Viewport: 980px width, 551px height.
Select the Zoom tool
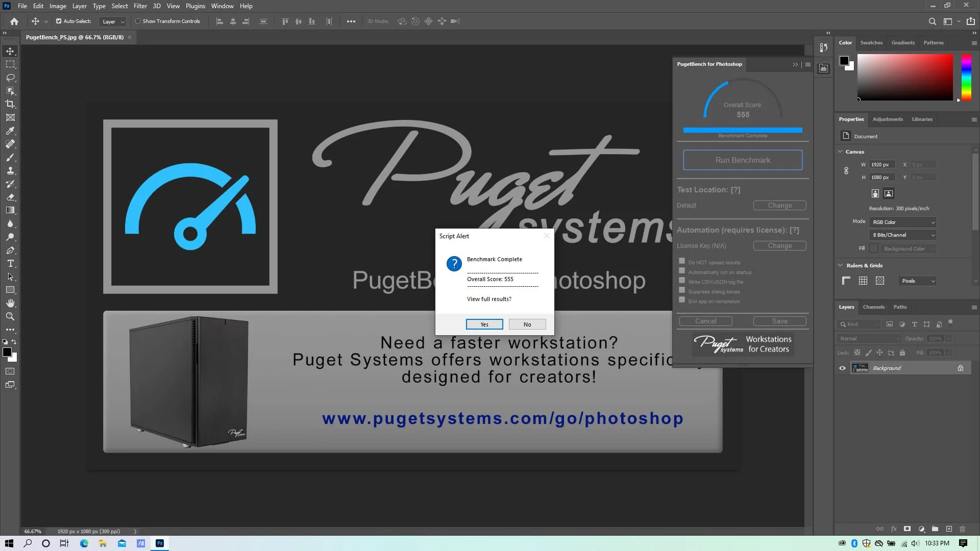10,316
